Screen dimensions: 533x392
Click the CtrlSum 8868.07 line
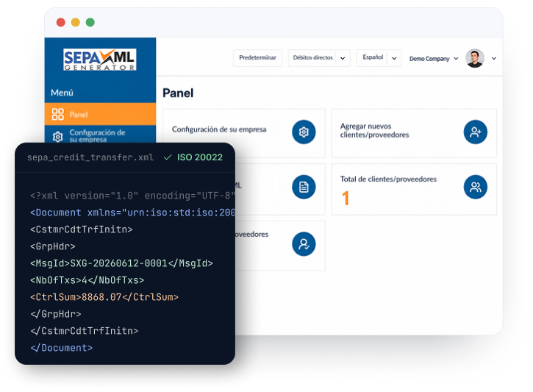tap(104, 297)
